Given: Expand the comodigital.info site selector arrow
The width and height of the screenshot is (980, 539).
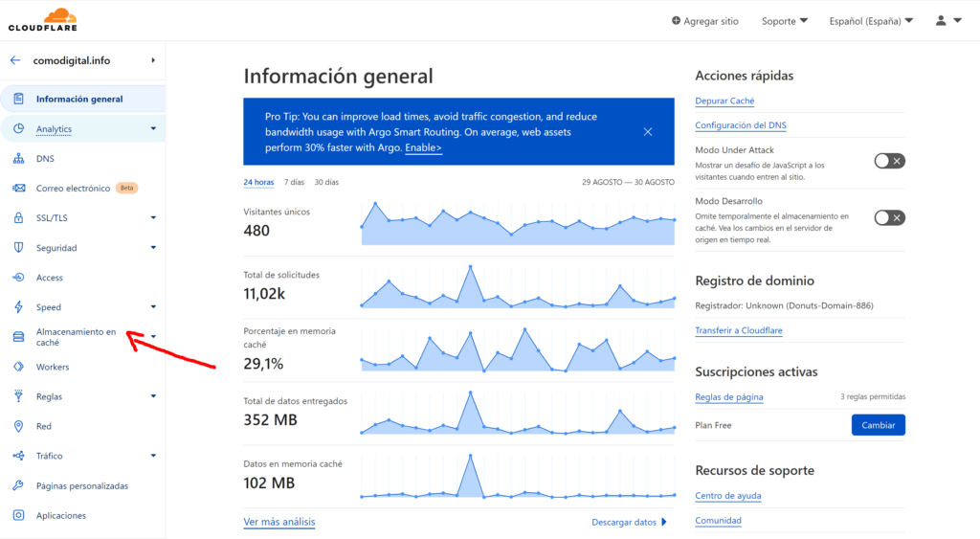Looking at the screenshot, I should pos(153,60).
